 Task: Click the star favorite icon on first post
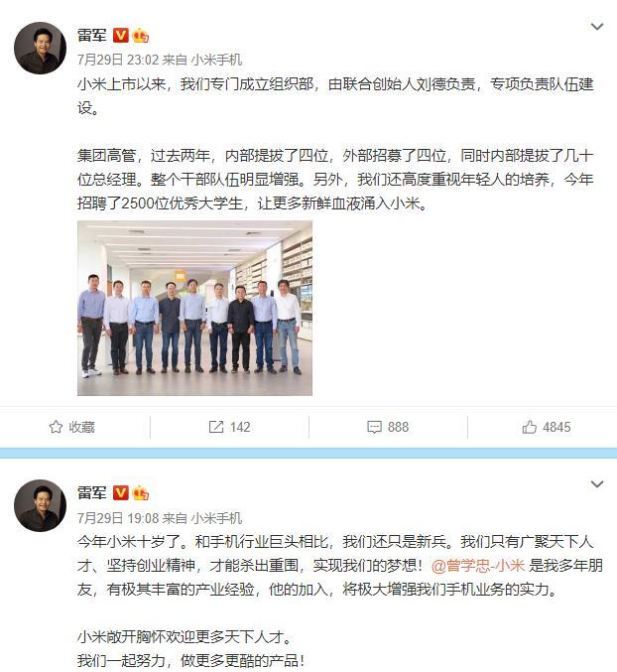coord(56,427)
